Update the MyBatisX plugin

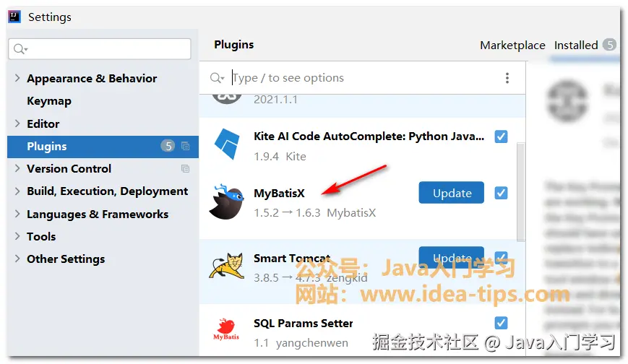(452, 193)
